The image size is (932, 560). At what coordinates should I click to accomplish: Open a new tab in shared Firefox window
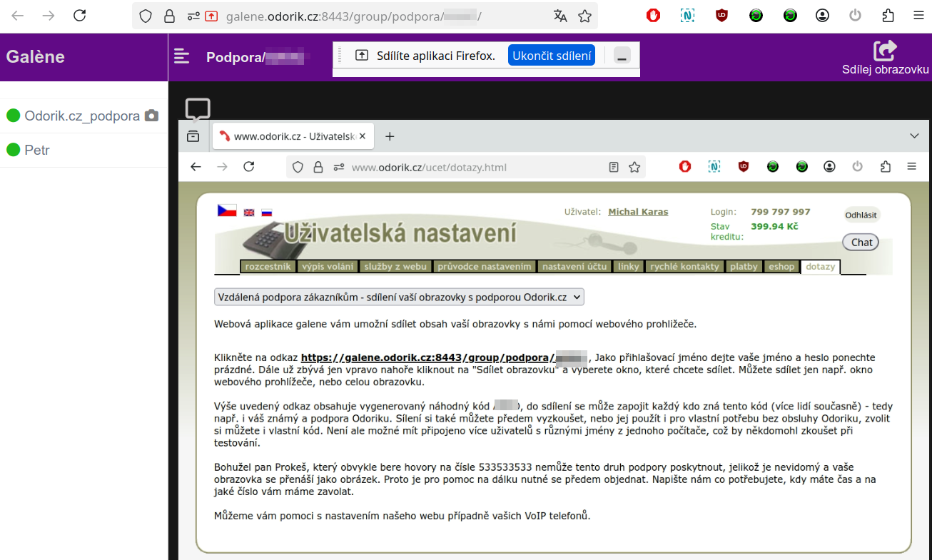(390, 136)
